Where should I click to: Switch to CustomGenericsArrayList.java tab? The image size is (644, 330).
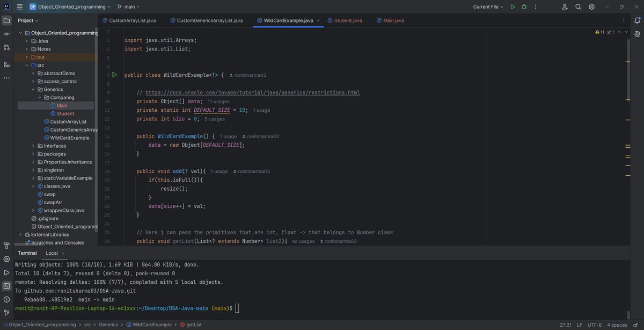(x=207, y=20)
